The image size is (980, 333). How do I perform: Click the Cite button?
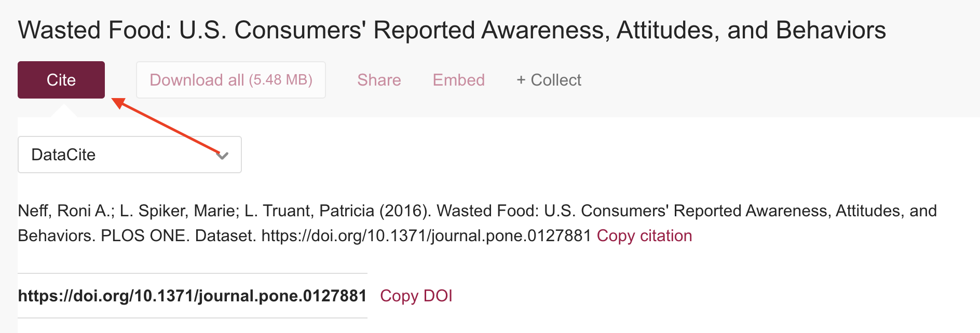[x=61, y=80]
